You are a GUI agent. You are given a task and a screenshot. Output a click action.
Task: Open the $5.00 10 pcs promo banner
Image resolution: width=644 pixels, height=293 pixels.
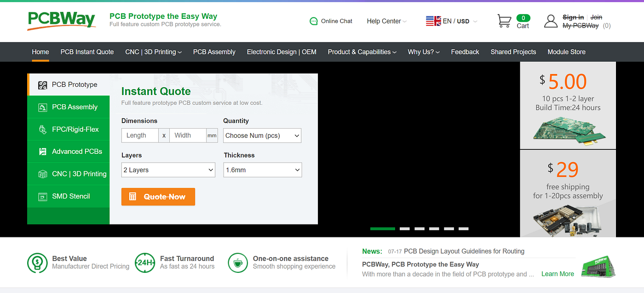(x=568, y=105)
